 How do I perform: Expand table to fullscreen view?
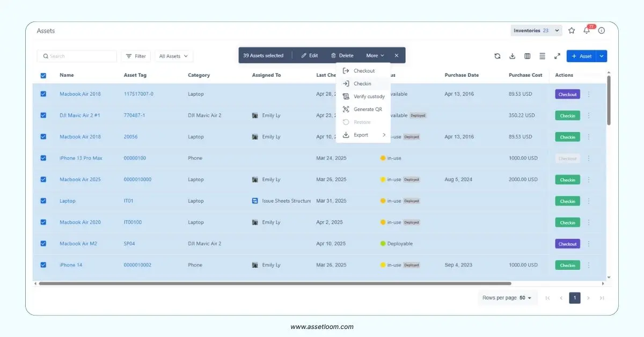click(557, 56)
